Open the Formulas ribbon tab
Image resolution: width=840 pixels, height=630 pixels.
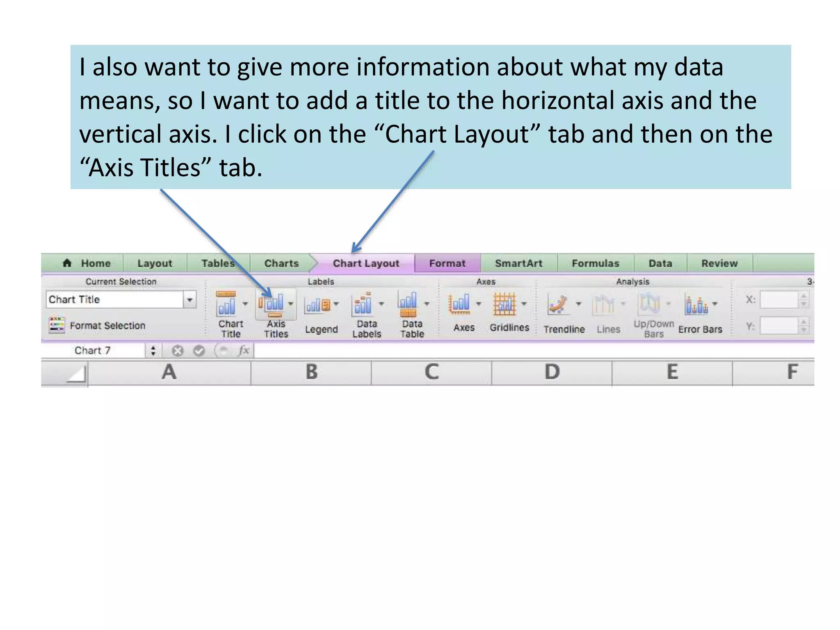point(595,263)
